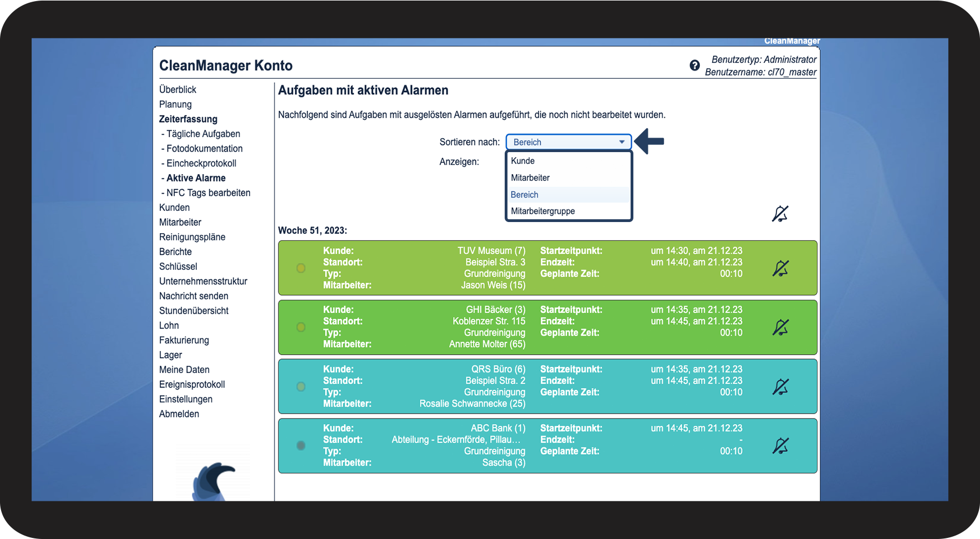The image size is (980, 539).
Task: Open the Sortieren nach dropdown
Action: 568,142
